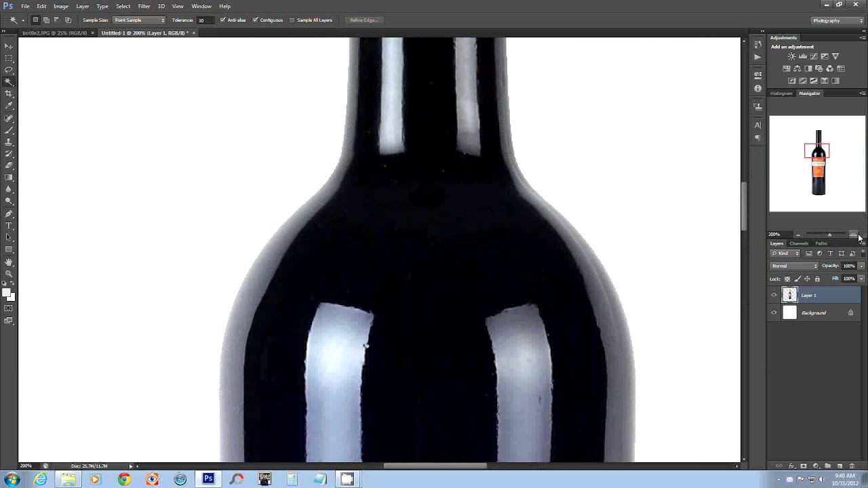Select the Magic Wand tool in toolbox
Image resolution: width=868 pixels, height=488 pixels.
(x=9, y=82)
